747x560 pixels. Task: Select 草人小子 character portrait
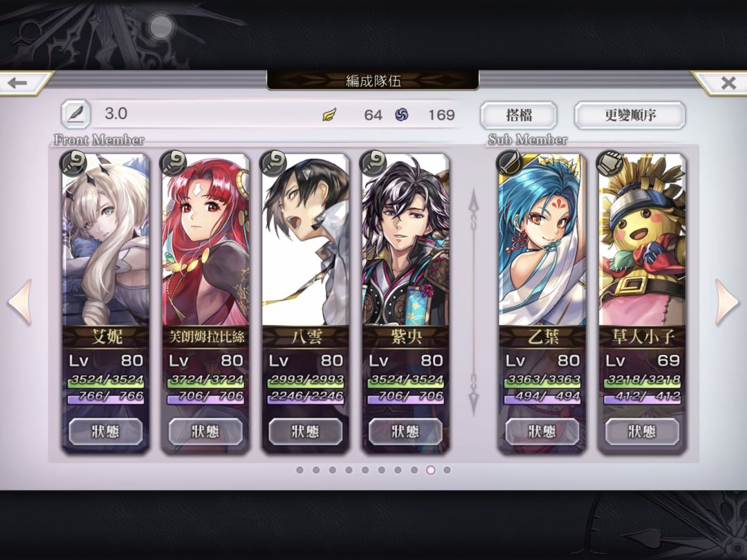[x=642, y=241]
